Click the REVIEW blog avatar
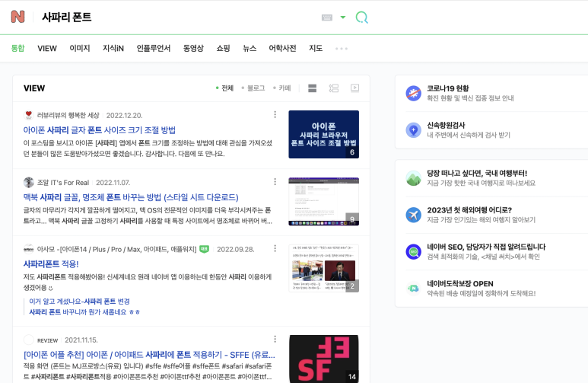588x383 pixels. tap(28, 340)
